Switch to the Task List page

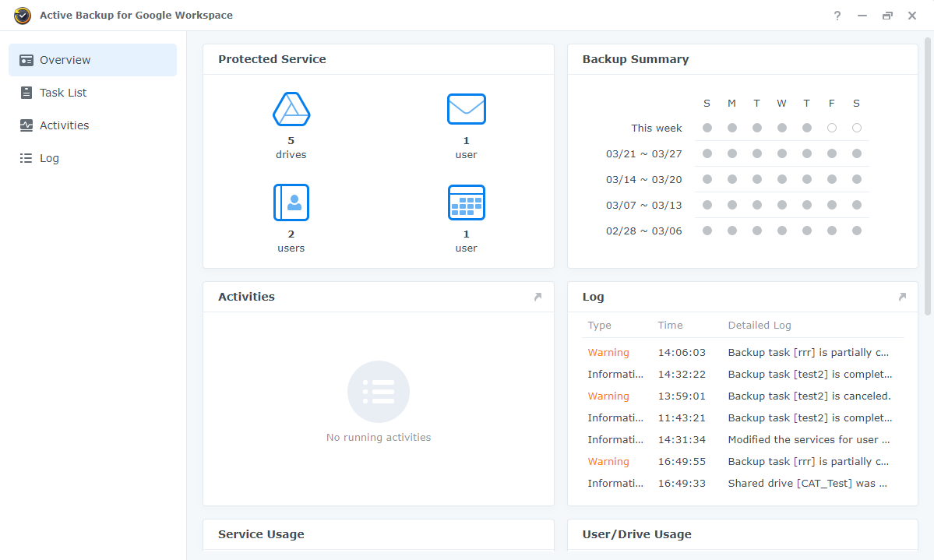(62, 92)
